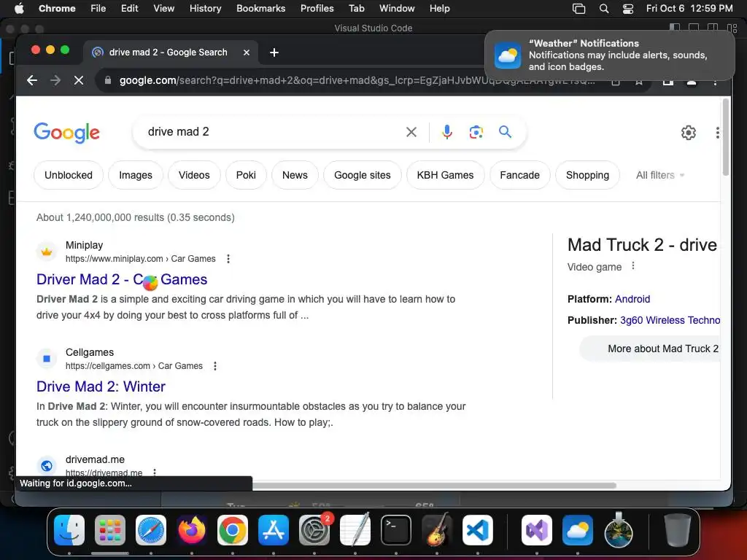The image size is (747, 560).
Task: Open the Apple menu
Action: coord(19,9)
